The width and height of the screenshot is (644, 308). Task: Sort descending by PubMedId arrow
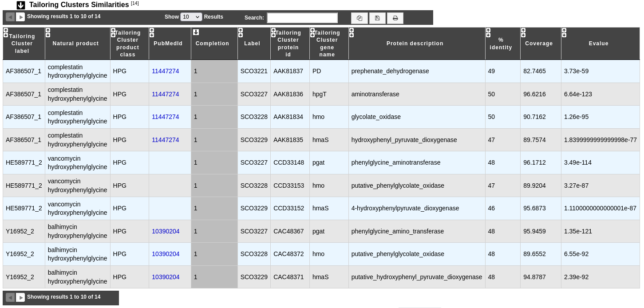[152, 35]
